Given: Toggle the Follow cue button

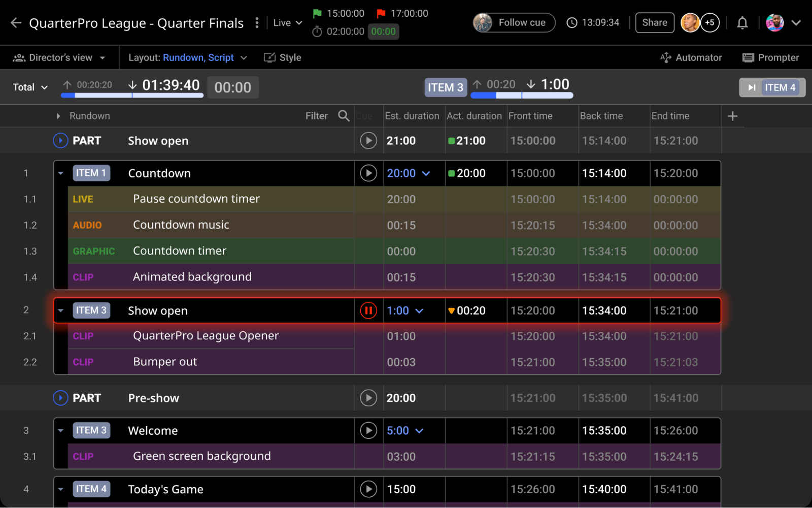Looking at the screenshot, I should click(514, 23).
